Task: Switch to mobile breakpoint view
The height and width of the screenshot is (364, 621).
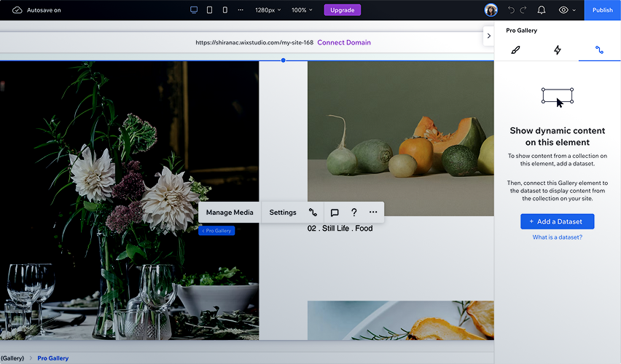Action: [225, 10]
